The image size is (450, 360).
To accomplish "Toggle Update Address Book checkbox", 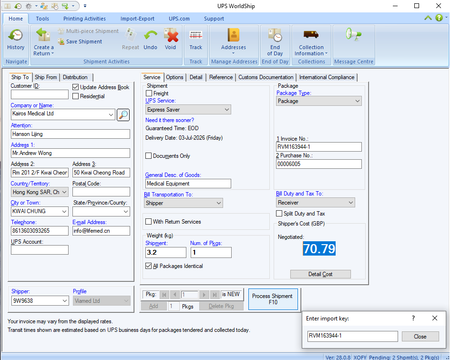I will tap(75, 87).
